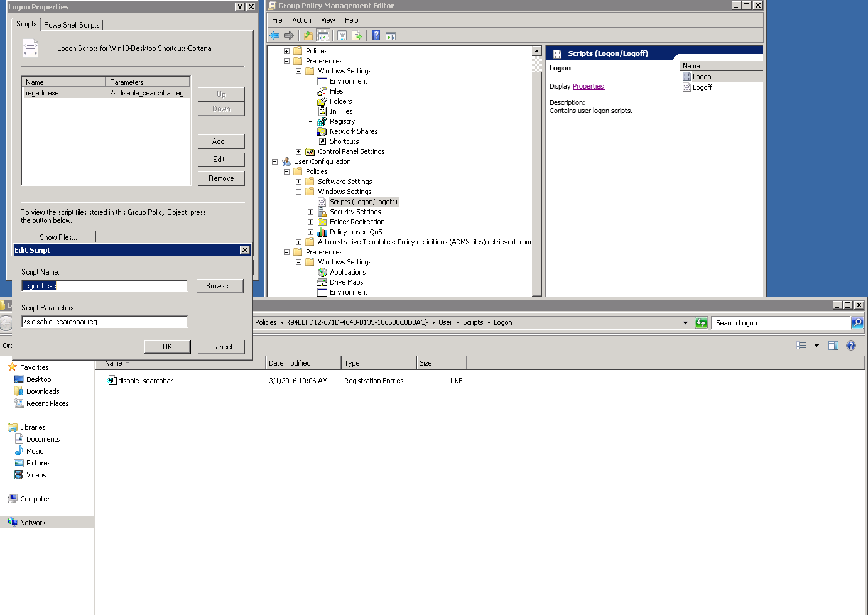The width and height of the screenshot is (868, 615).
Task: Click the Up One Level folder icon
Action: click(308, 36)
